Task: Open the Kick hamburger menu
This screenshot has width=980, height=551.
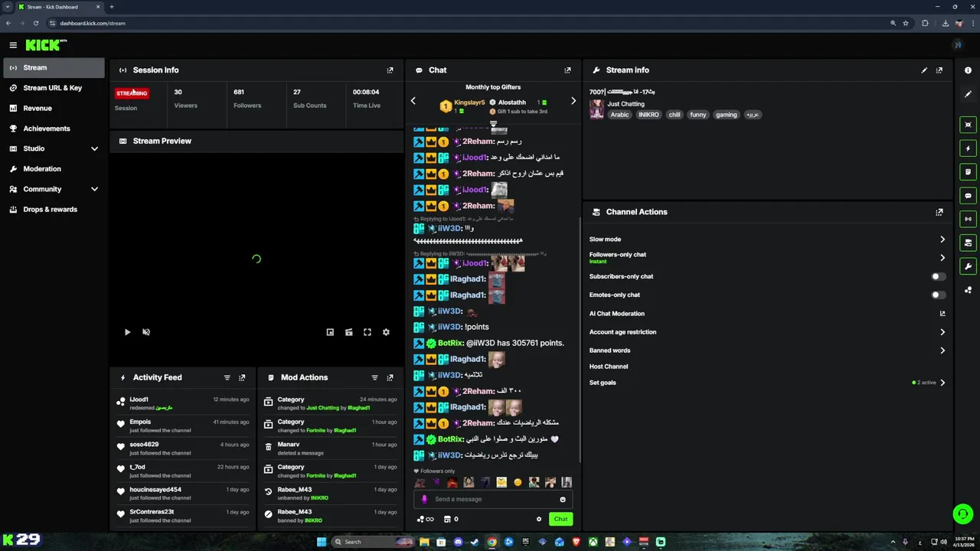Action: point(13,45)
